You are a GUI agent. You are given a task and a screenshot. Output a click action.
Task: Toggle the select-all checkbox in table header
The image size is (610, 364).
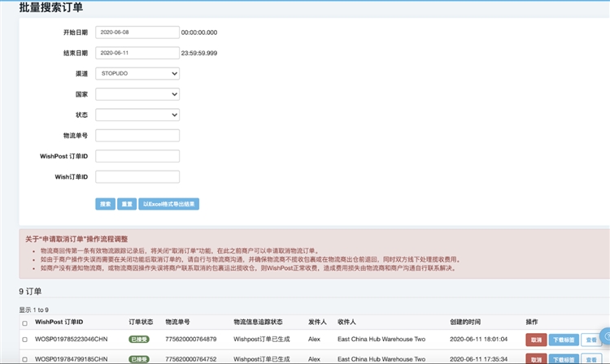coord(25,323)
